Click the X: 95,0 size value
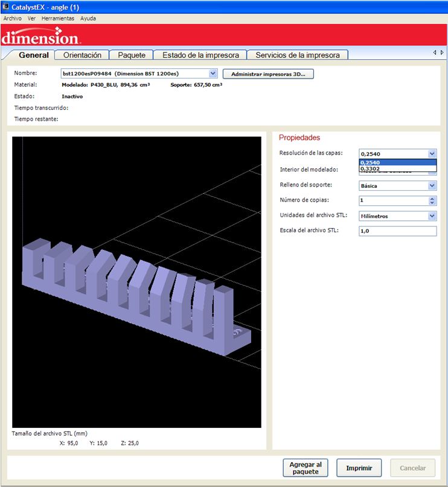The width and height of the screenshot is (448, 487). [69, 443]
